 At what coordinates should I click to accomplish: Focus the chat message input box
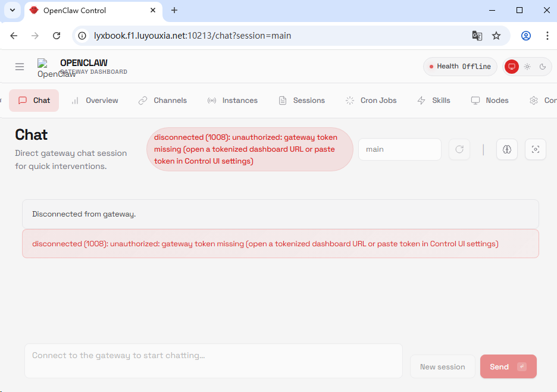213,360
